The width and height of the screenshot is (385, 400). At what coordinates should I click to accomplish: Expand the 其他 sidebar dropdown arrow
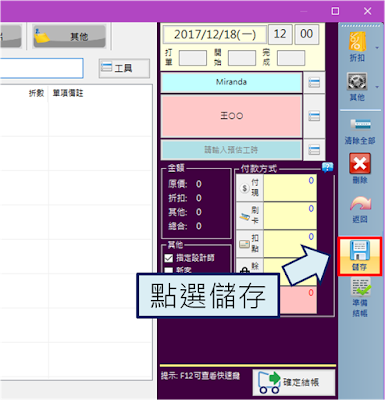tap(377, 87)
